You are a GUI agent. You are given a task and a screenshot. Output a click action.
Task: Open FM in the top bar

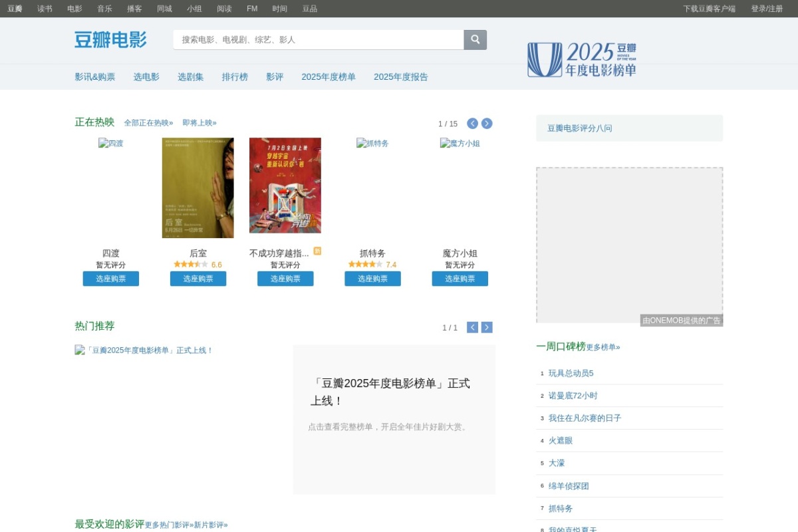252,9
